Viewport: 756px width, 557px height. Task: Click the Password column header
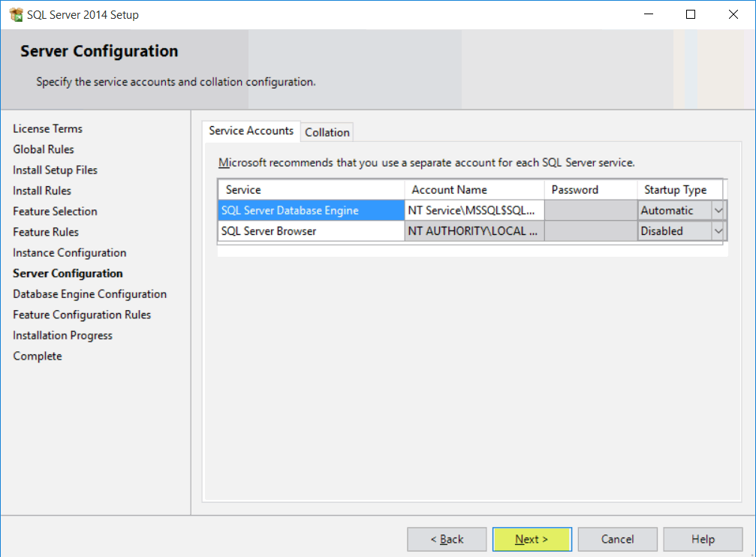click(x=591, y=189)
